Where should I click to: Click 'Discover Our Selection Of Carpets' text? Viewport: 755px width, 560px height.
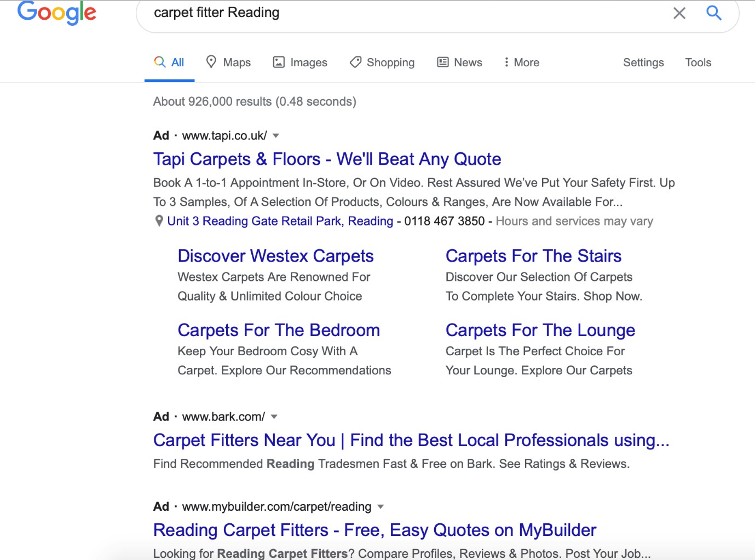click(x=539, y=277)
